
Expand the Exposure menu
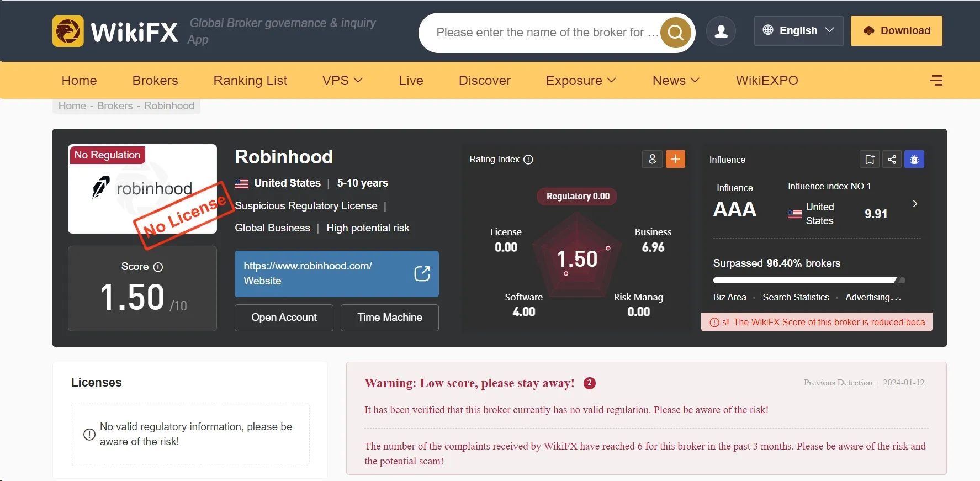click(581, 81)
